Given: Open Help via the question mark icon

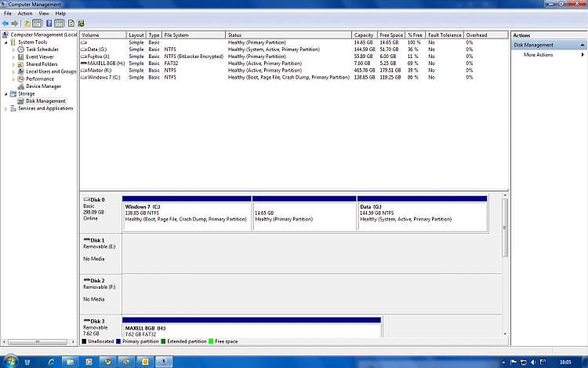Looking at the screenshot, I should tap(49, 24).
